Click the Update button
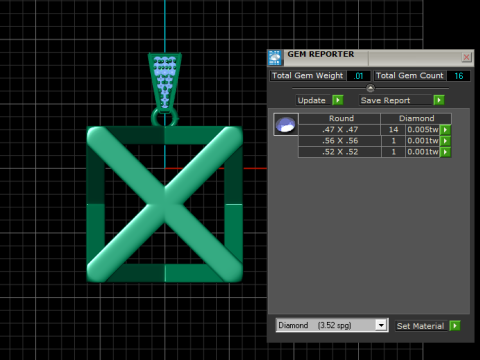Screen dimensions: 480x360 point(312,100)
